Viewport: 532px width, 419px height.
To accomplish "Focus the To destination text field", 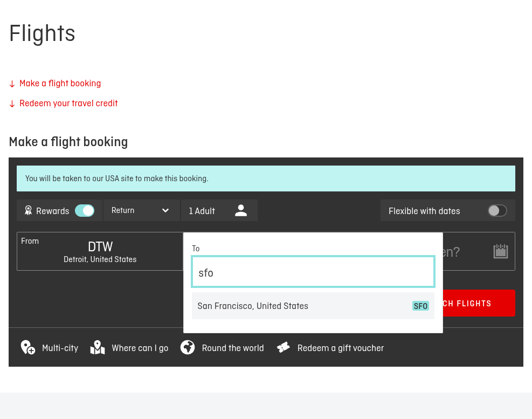I will pyautogui.click(x=313, y=272).
